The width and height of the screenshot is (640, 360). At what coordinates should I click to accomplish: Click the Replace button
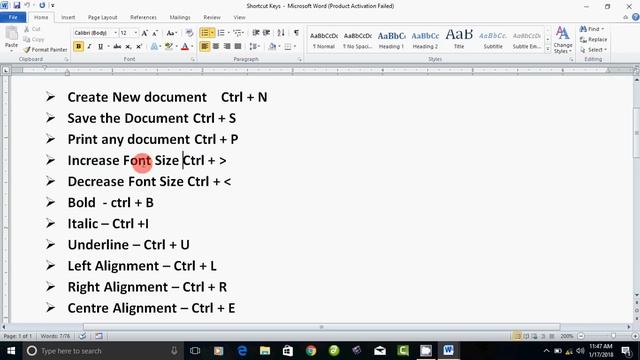pos(593,40)
